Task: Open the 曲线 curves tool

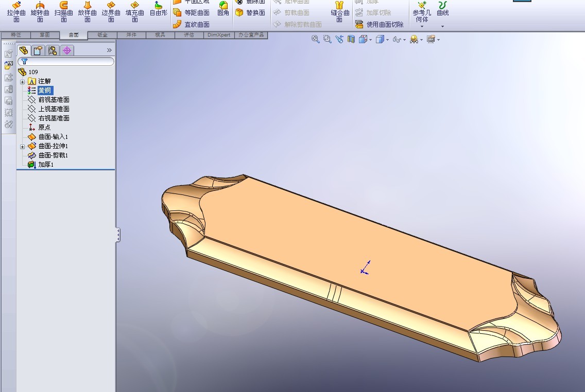Action: tap(443, 9)
